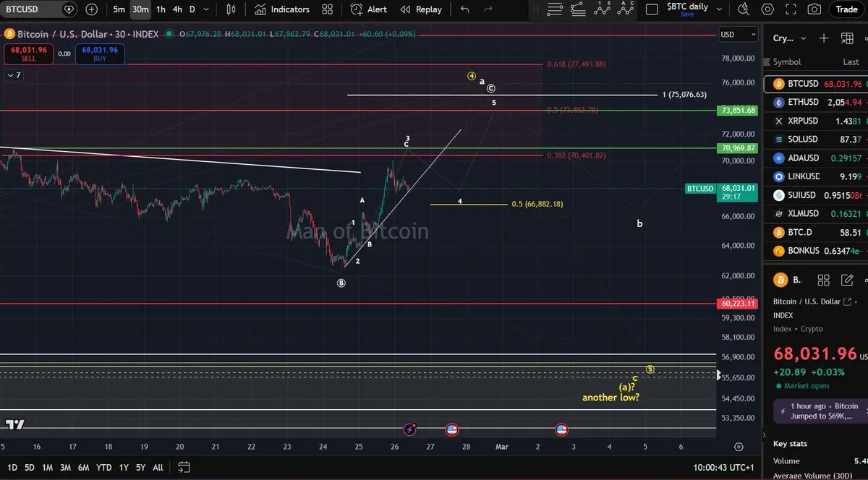This screenshot has height=480, width=868.
Task: Select the 30m timeframe
Action: 140,9
